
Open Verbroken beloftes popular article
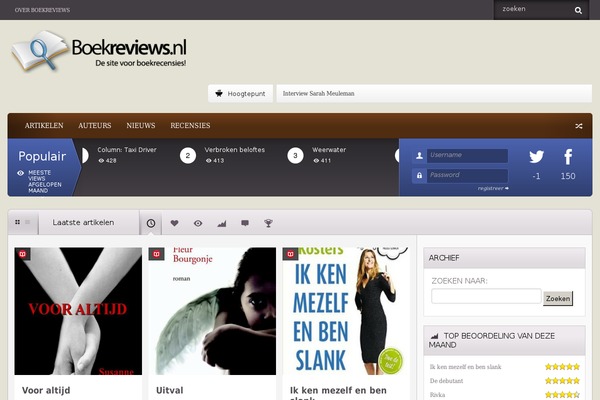234,150
